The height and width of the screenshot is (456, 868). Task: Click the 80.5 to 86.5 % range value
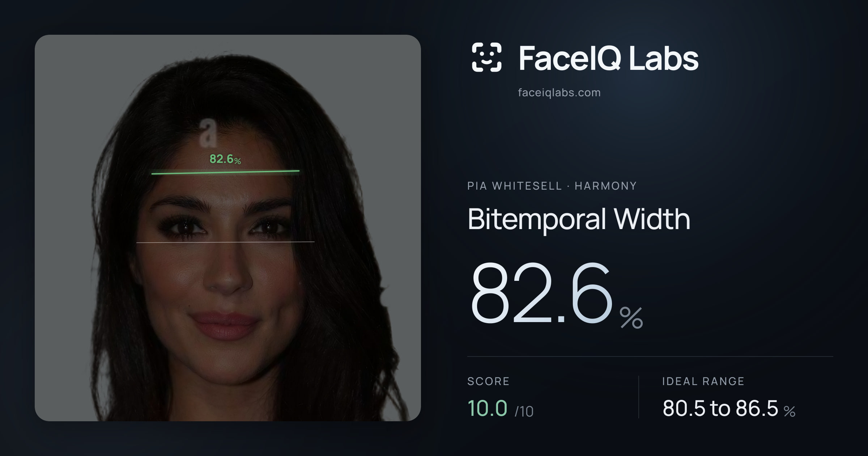tap(729, 408)
